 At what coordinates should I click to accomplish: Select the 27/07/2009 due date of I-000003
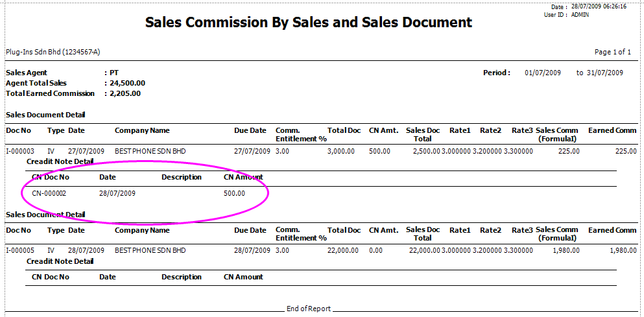(252, 151)
